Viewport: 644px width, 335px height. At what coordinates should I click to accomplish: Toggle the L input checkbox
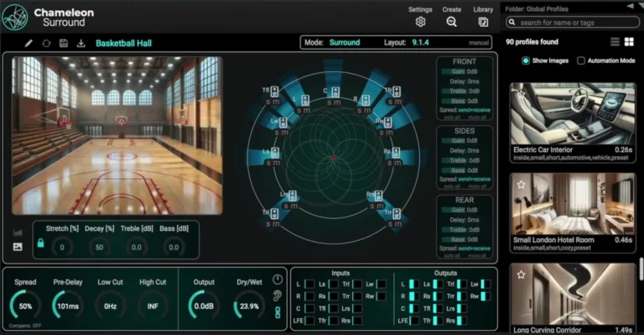pyautogui.click(x=309, y=284)
